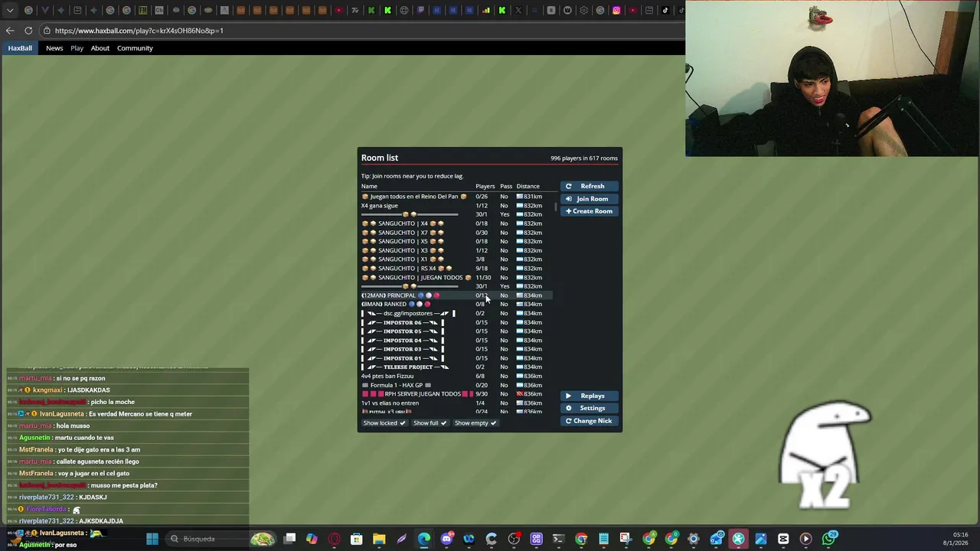Switch to the TikTok browser tab
The height and width of the screenshot is (551, 980).
click(665, 10)
